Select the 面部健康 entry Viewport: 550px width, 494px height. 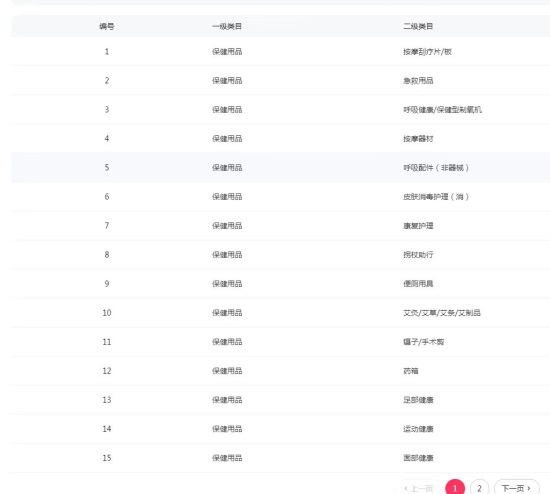[418, 458]
